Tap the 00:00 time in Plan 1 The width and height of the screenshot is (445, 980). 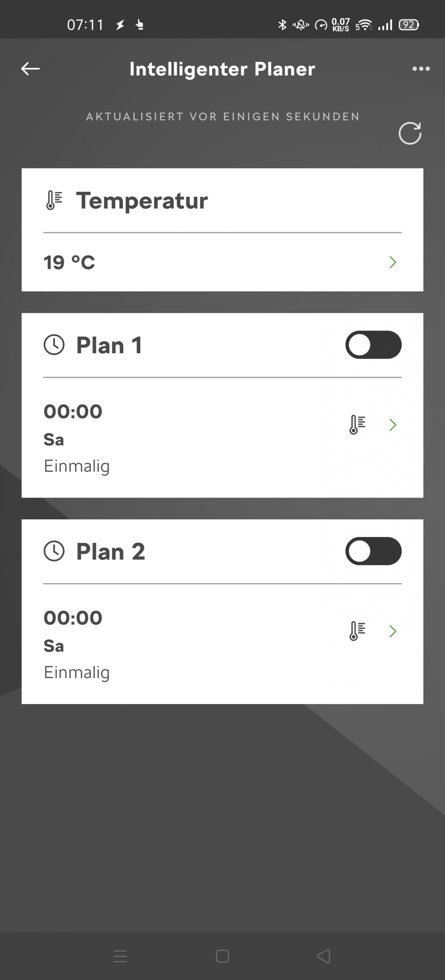[73, 412]
